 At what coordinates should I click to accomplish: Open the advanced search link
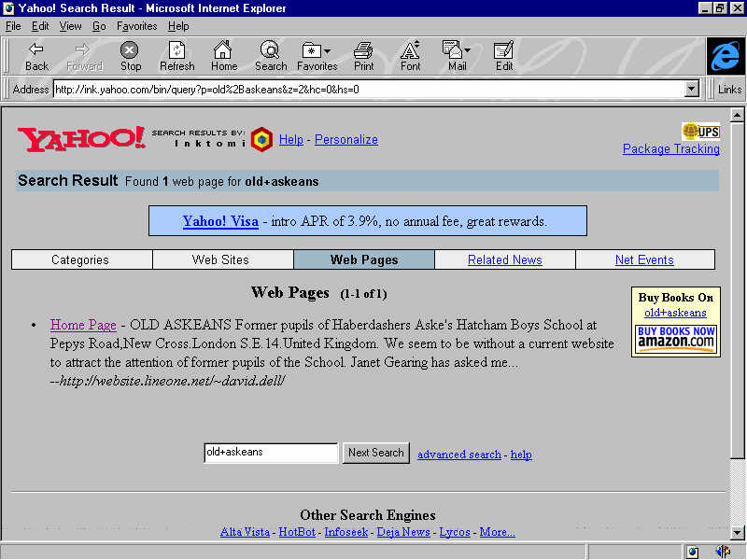(x=459, y=455)
